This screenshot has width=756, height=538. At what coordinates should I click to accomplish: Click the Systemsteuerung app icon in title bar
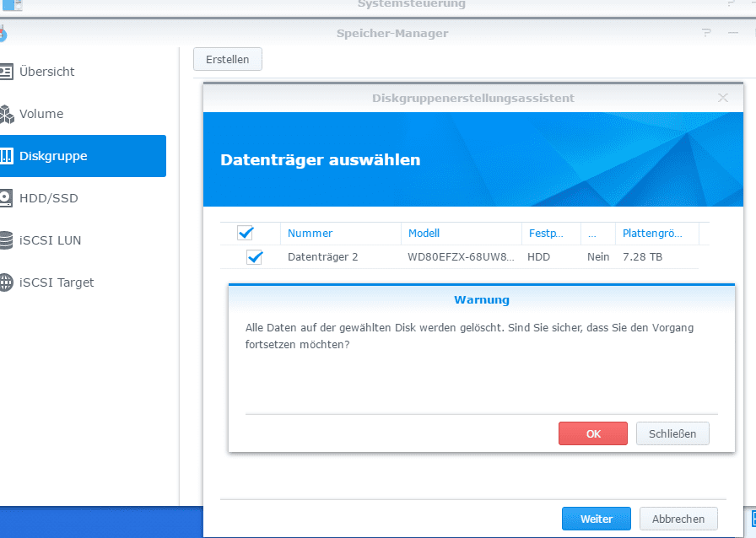coord(13,5)
